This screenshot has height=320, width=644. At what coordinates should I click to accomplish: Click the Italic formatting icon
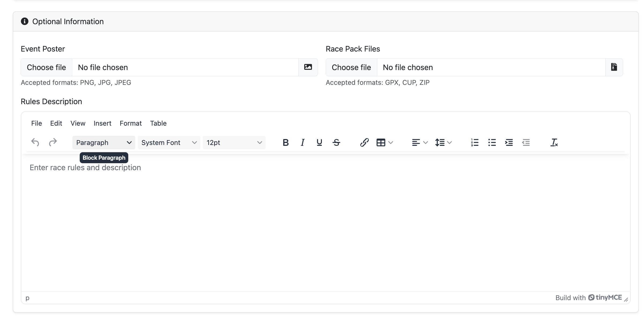tap(302, 142)
